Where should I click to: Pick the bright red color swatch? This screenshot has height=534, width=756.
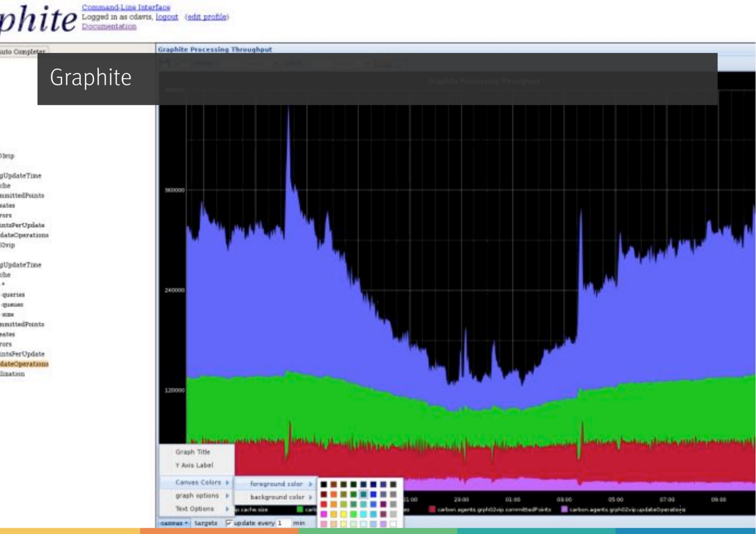point(324,504)
